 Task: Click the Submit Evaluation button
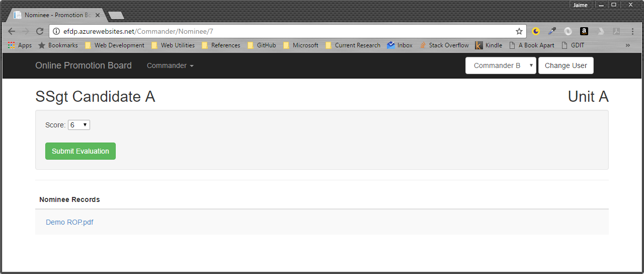pos(80,151)
